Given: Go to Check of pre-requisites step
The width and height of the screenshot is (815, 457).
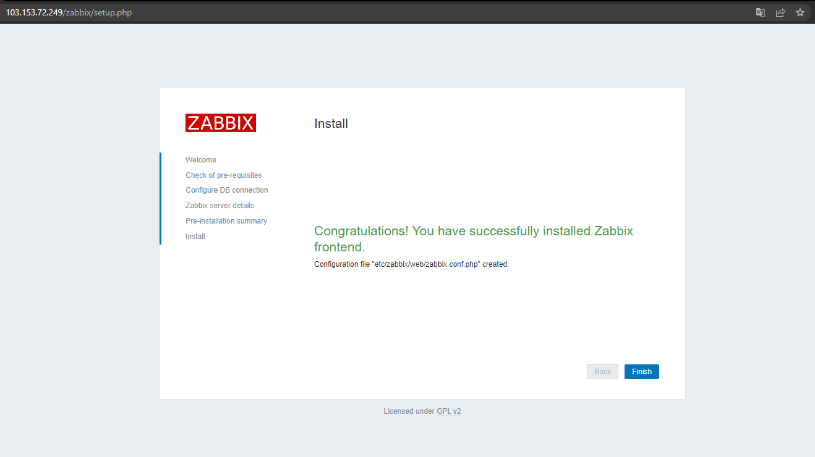Looking at the screenshot, I should click(x=224, y=175).
